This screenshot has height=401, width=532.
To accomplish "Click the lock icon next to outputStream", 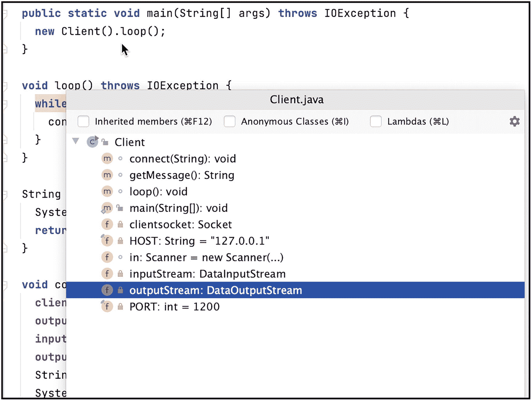I will 120,290.
